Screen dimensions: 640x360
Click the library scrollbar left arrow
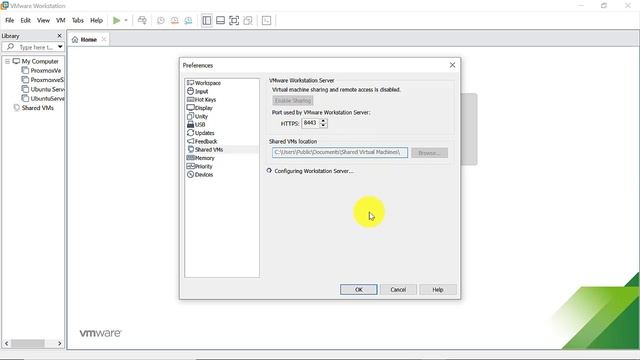(x=7, y=344)
